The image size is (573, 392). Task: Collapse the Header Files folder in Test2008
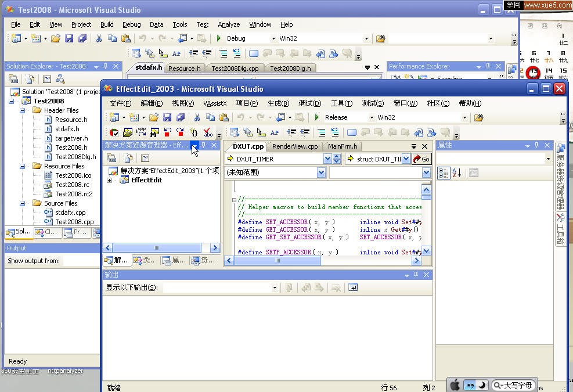point(22,110)
